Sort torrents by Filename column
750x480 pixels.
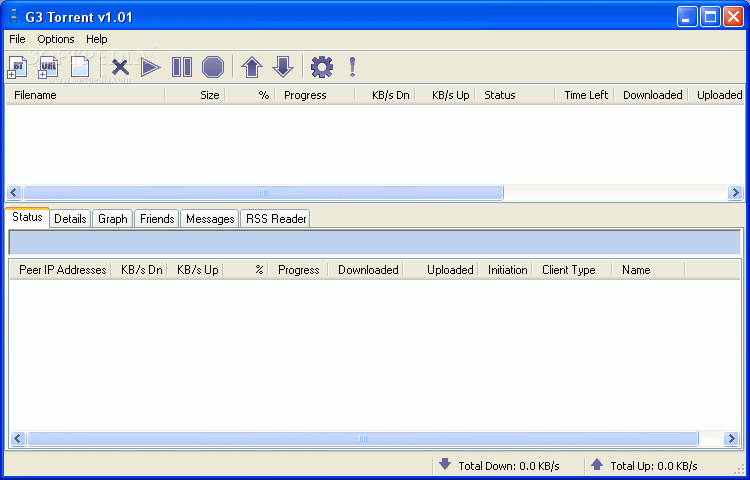coord(86,95)
